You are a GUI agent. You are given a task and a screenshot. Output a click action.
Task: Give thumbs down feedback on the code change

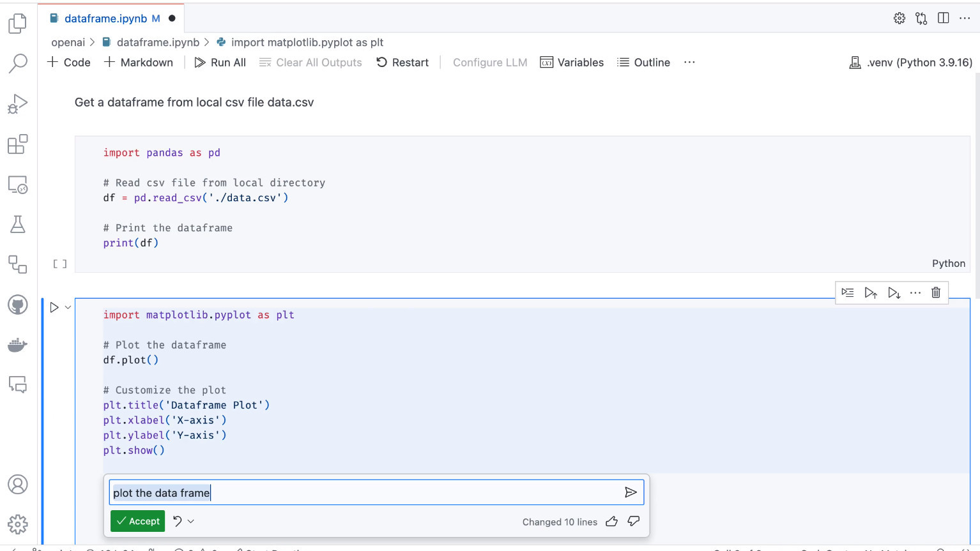633,521
